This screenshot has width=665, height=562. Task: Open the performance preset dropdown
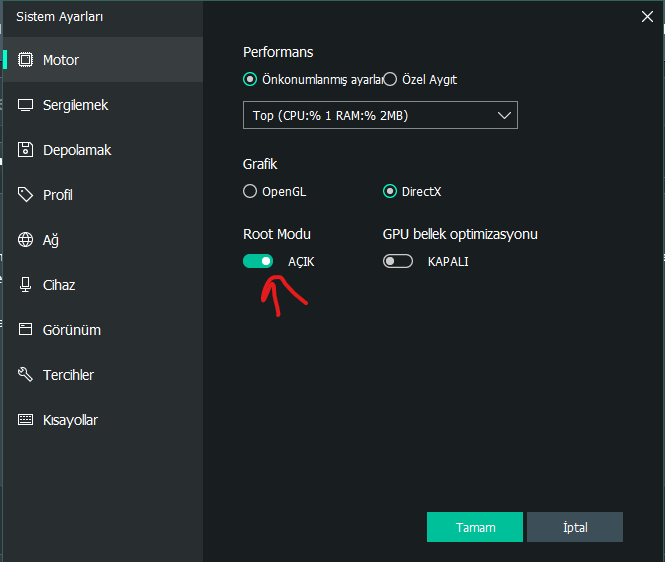click(x=380, y=115)
